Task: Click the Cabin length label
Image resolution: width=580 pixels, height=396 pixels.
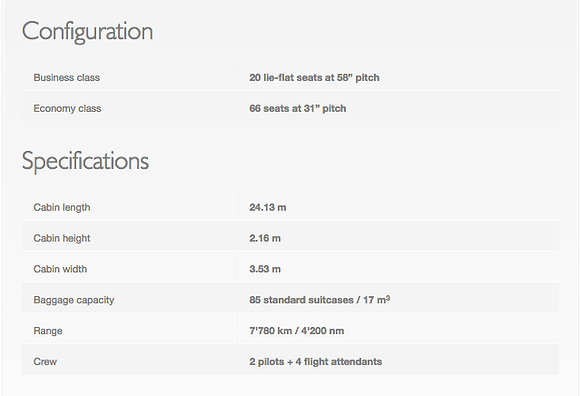Action: (62, 207)
